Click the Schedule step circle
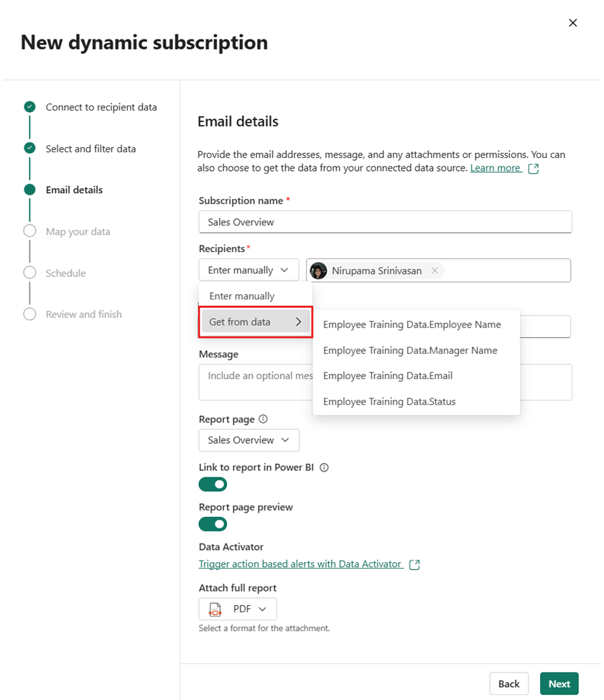 (30, 273)
